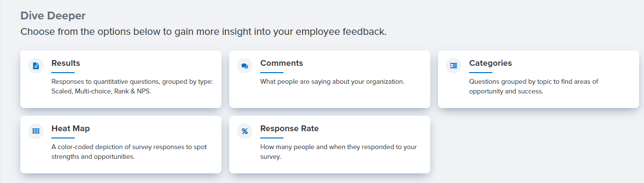Click the blue underline beneath Results
Viewport: 644px width, 183px height.
63,72
